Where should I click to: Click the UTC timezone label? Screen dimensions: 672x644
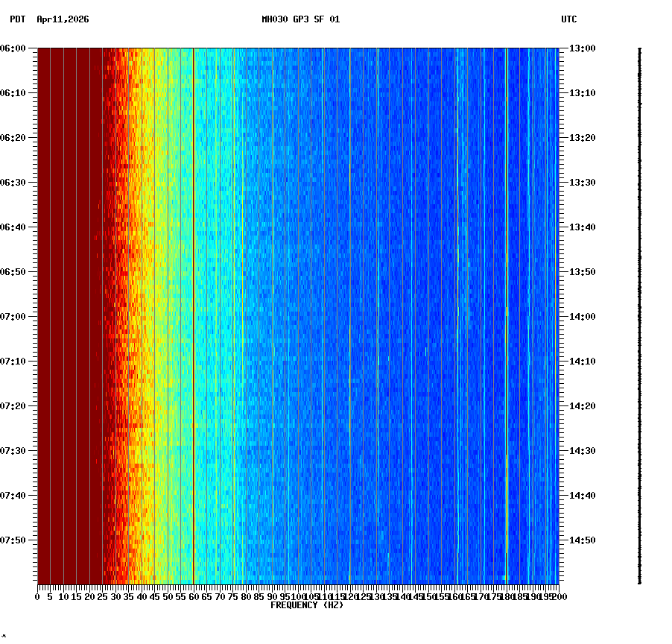569,20
